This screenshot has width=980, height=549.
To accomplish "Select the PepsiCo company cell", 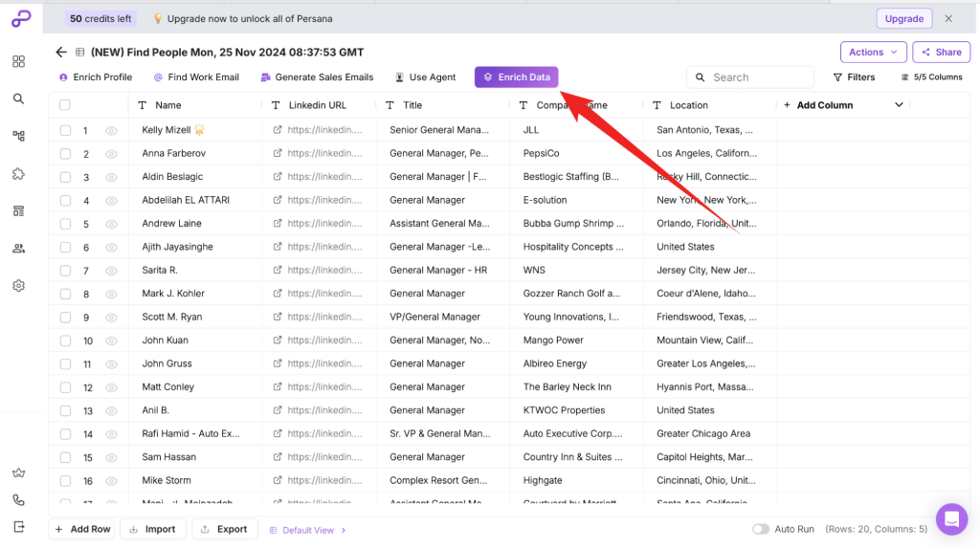I will 576,153.
